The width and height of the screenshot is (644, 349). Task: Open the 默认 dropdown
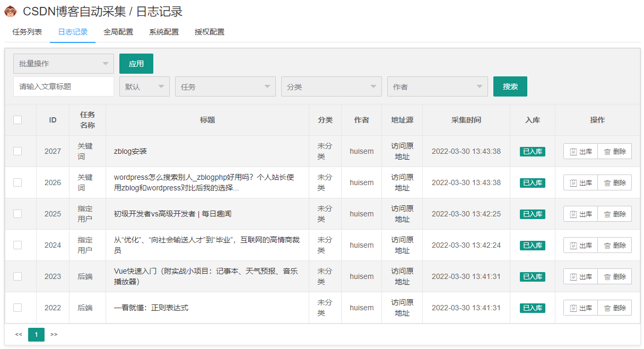point(144,86)
